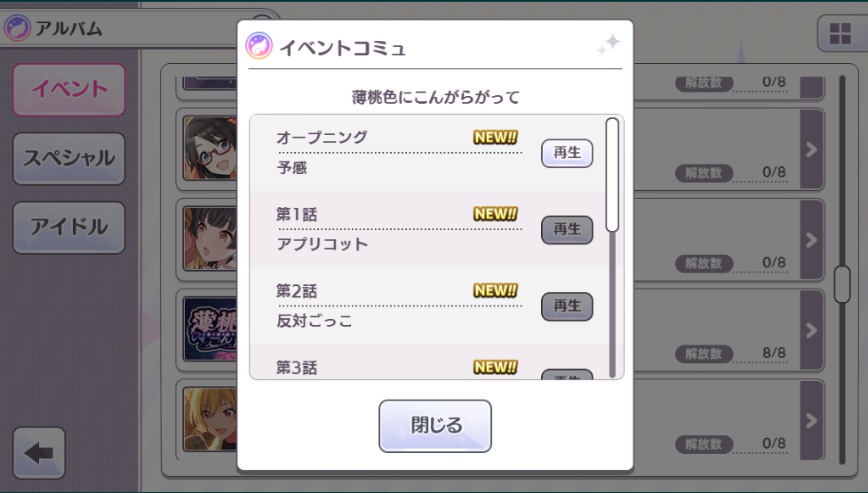Play 第2話 反対ごっこ with 再生
The width and height of the screenshot is (868, 493).
(x=567, y=306)
